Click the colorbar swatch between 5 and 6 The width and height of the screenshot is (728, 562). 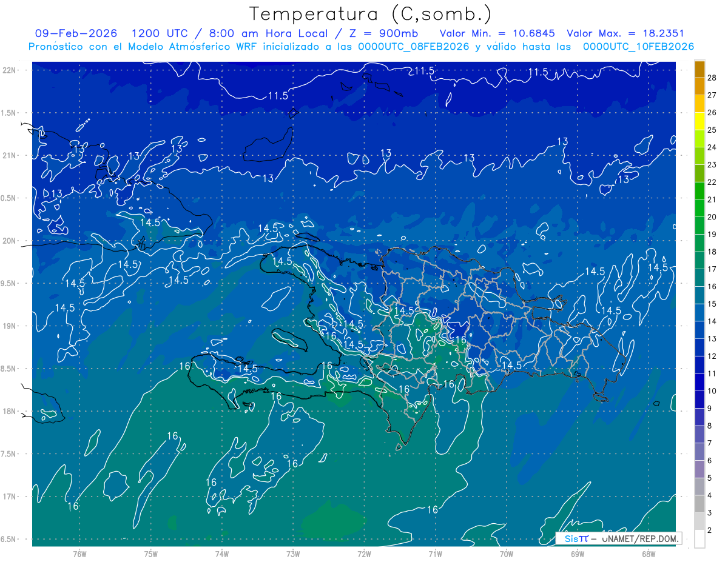click(700, 469)
